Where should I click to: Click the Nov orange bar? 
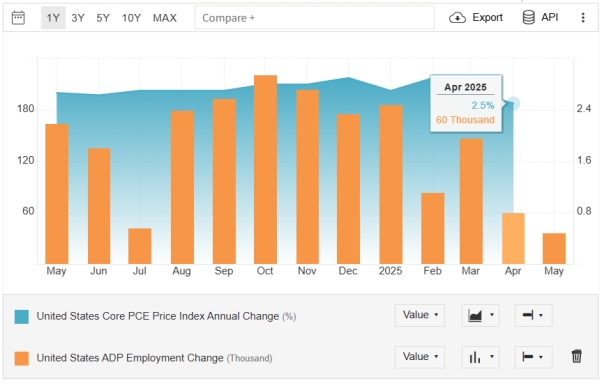[308, 177]
